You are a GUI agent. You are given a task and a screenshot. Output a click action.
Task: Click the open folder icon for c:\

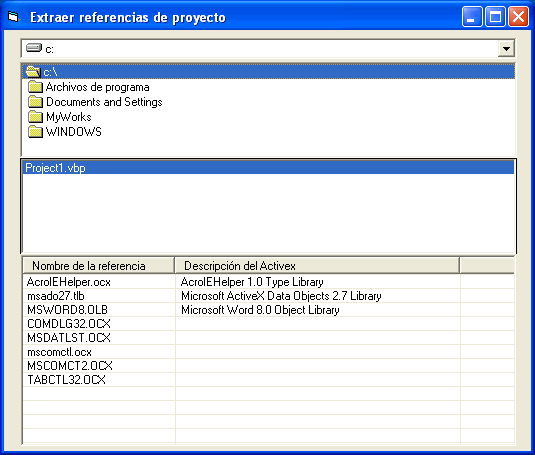coord(33,72)
